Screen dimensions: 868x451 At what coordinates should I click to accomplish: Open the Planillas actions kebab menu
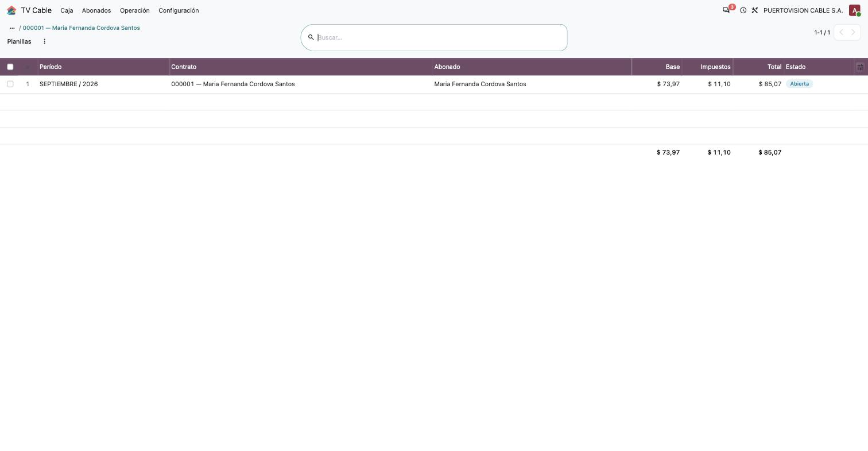44,41
